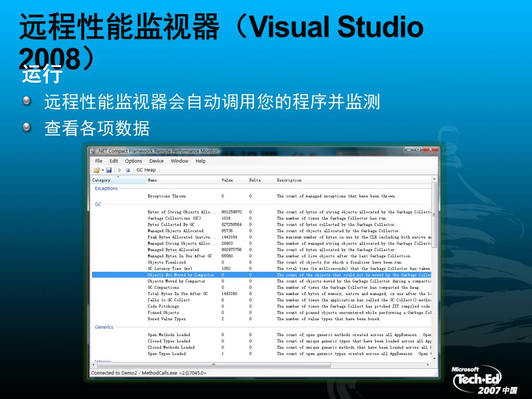The width and height of the screenshot is (532, 399).
Task: Click the GC Heap toolbar button
Action: point(146,170)
